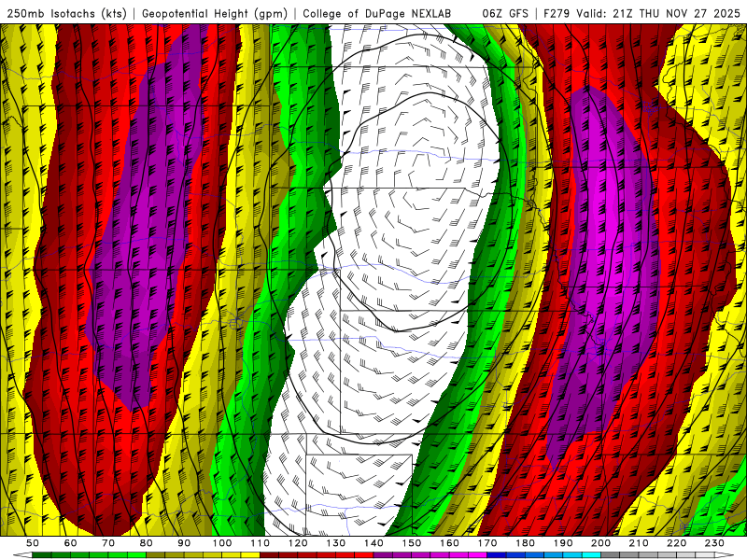Click the 190 value on the colorbar legend
The width and height of the screenshot is (747, 560).
[x=563, y=543]
